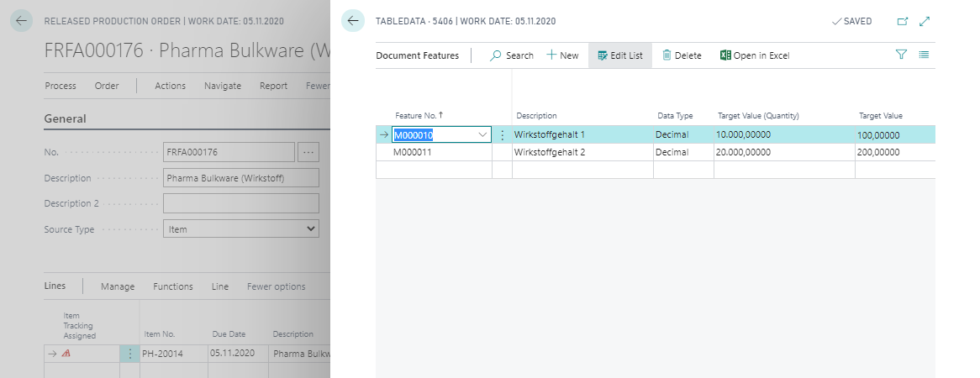Open the Manage menu in Lines
The image size is (980, 378).
click(118, 286)
